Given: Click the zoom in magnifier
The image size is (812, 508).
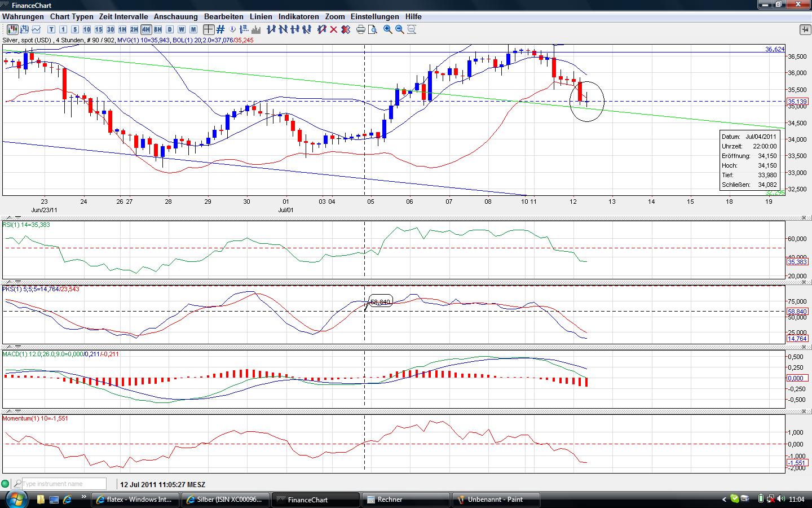Looking at the screenshot, I should click(x=388, y=29).
